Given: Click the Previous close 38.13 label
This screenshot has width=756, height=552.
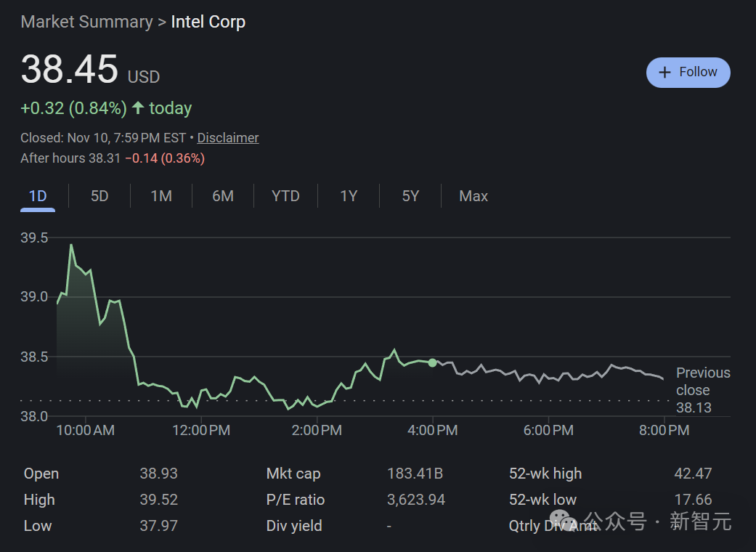Looking at the screenshot, I should [702, 390].
